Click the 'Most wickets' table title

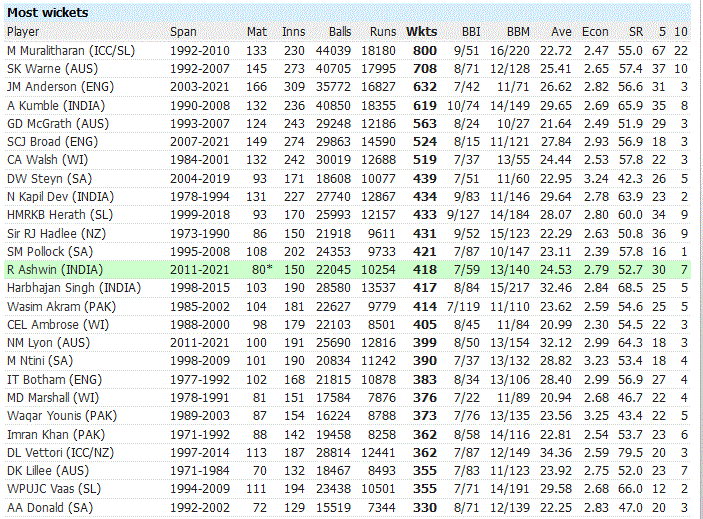coord(48,13)
